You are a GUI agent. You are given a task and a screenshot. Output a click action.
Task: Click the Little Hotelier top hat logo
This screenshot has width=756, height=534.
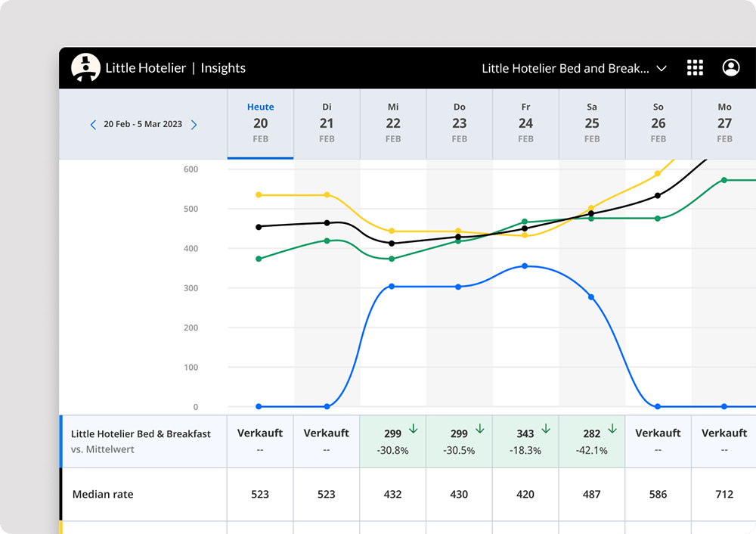pos(85,68)
